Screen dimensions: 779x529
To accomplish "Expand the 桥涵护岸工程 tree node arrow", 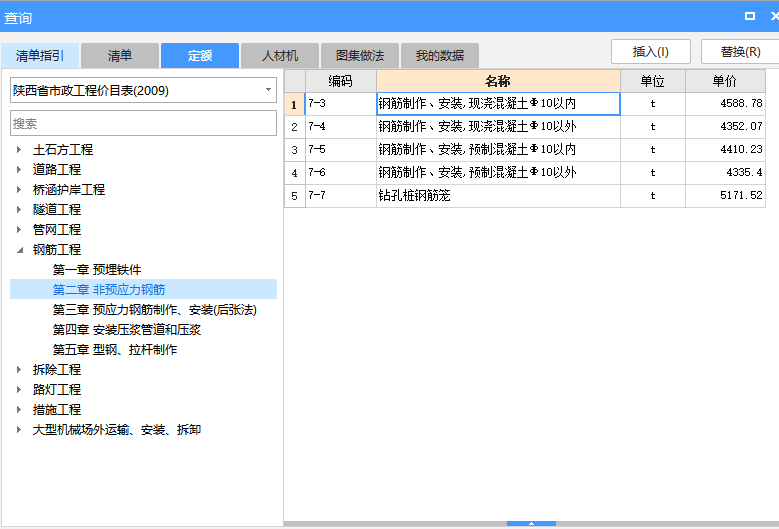I will pos(19,189).
